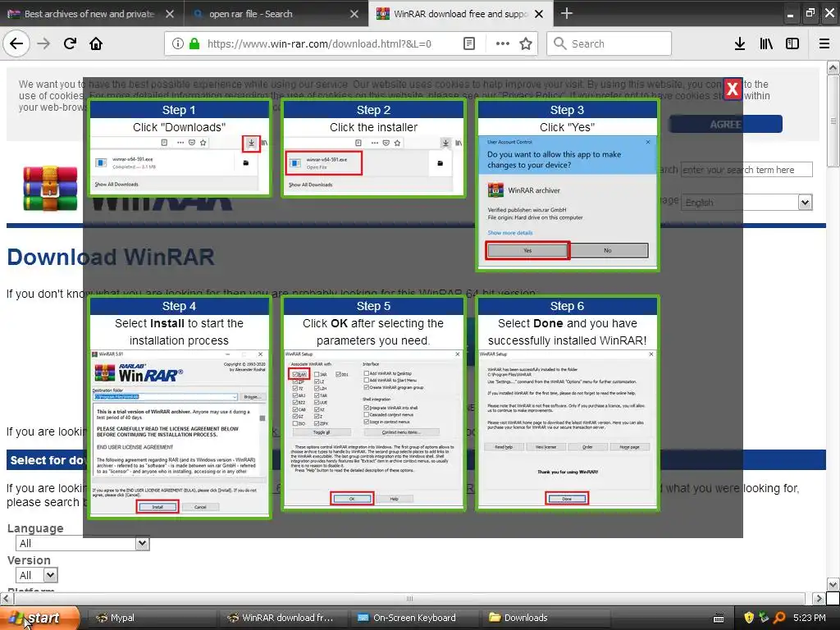Toggle the sidebar view icon
840x630 pixels.
792,43
